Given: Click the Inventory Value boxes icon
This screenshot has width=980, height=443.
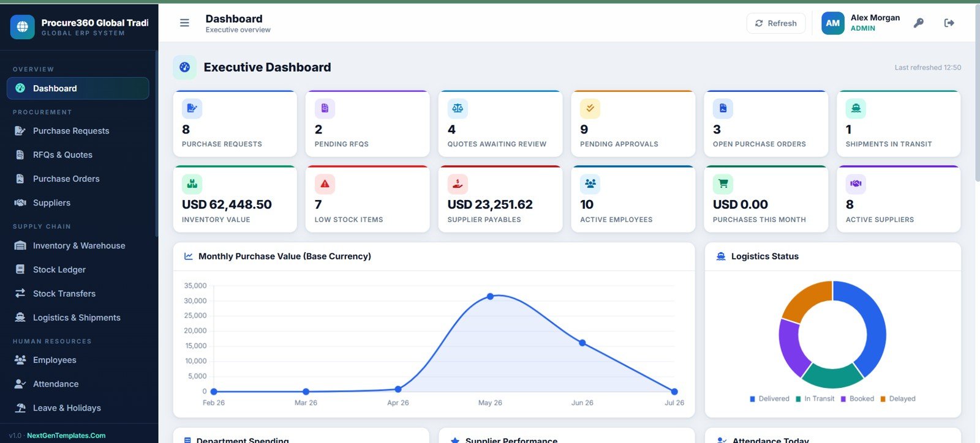Looking at the screenshot, I should point(192,184).
